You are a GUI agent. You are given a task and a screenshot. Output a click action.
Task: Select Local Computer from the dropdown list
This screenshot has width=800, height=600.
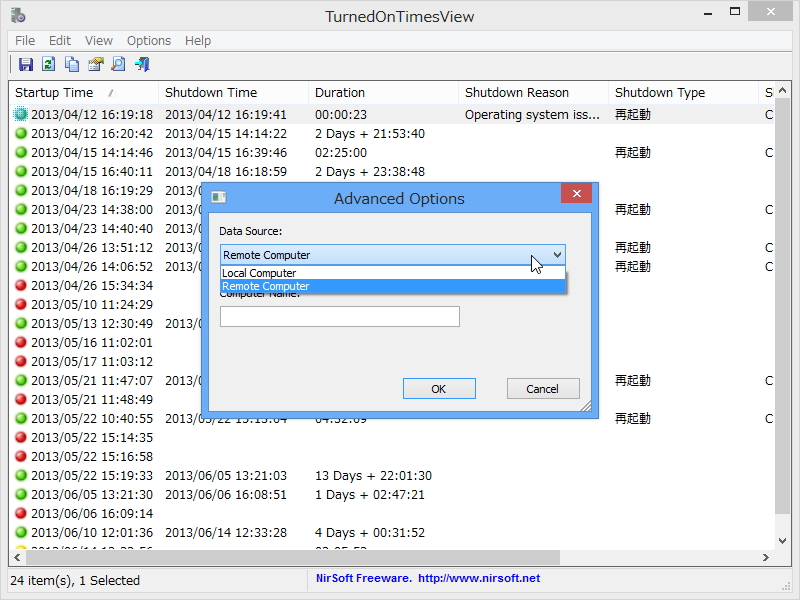393,273
